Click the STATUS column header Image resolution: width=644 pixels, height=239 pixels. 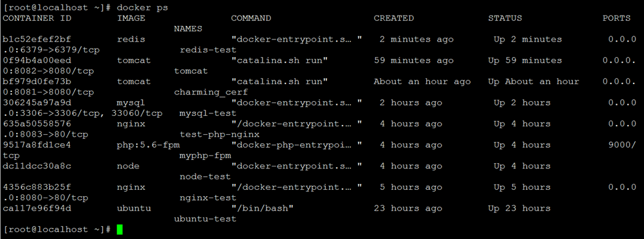tap(505, 19)
